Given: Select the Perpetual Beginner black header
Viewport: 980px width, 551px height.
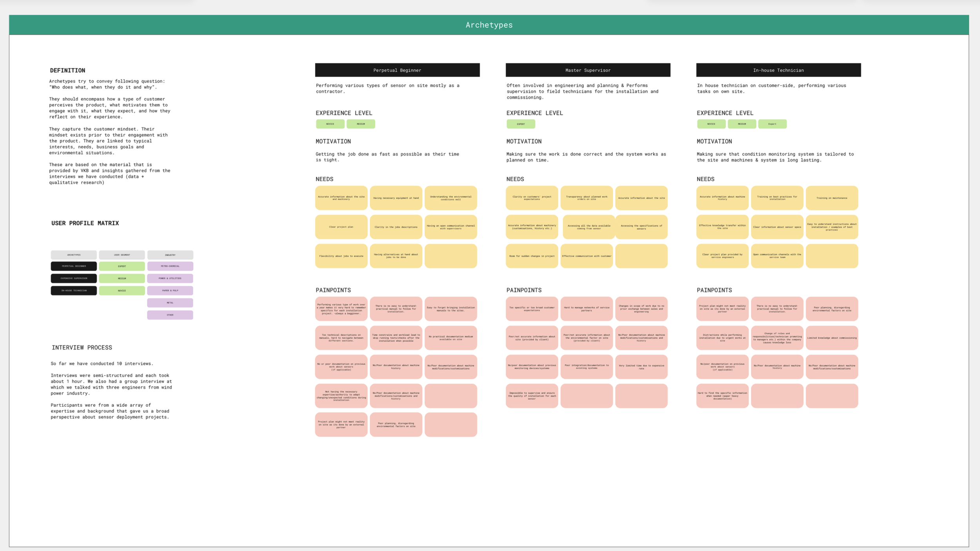Looking at the screenshot, I should pyautogui.click(x=397, y=70).
